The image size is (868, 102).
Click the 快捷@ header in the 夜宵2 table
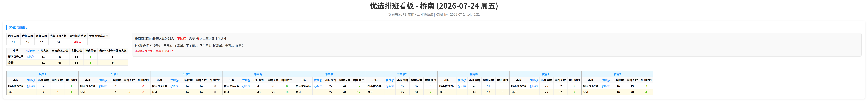pyautogui.click(x=605, y=80)
